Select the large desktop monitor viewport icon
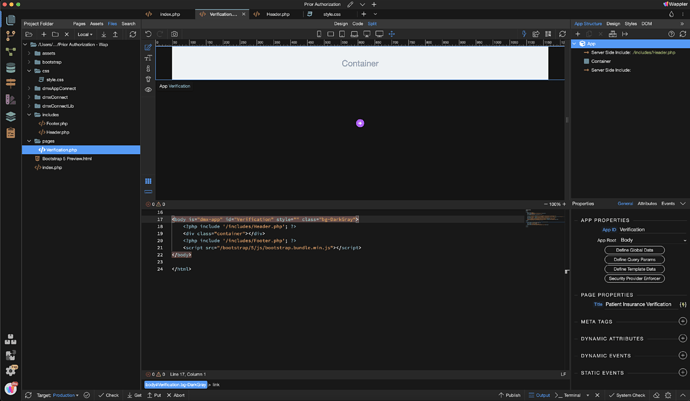 379,34
